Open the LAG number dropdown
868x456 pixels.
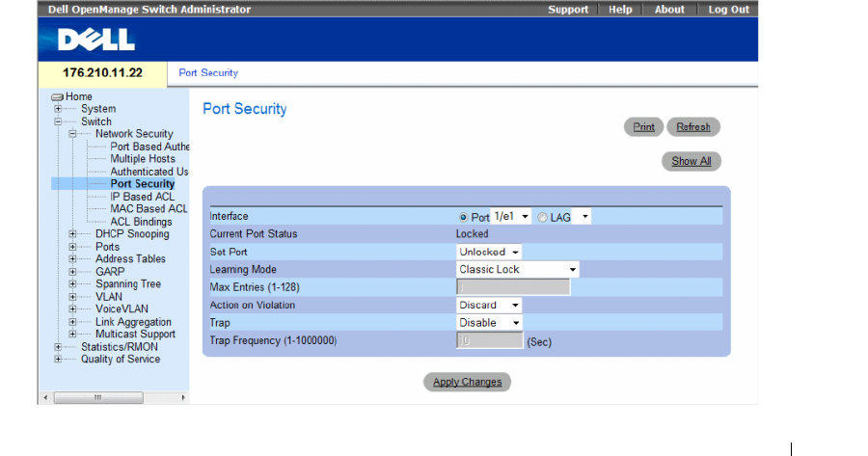tap(581, 216)
